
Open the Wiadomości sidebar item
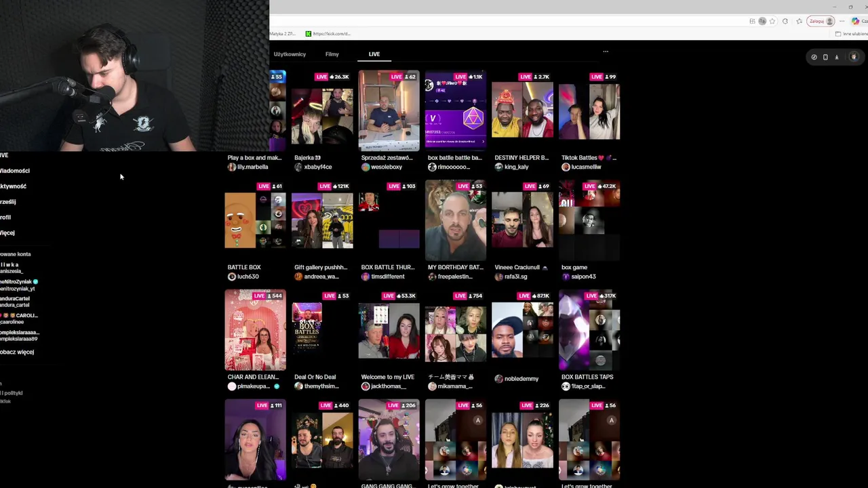click(x=15, y=171)
